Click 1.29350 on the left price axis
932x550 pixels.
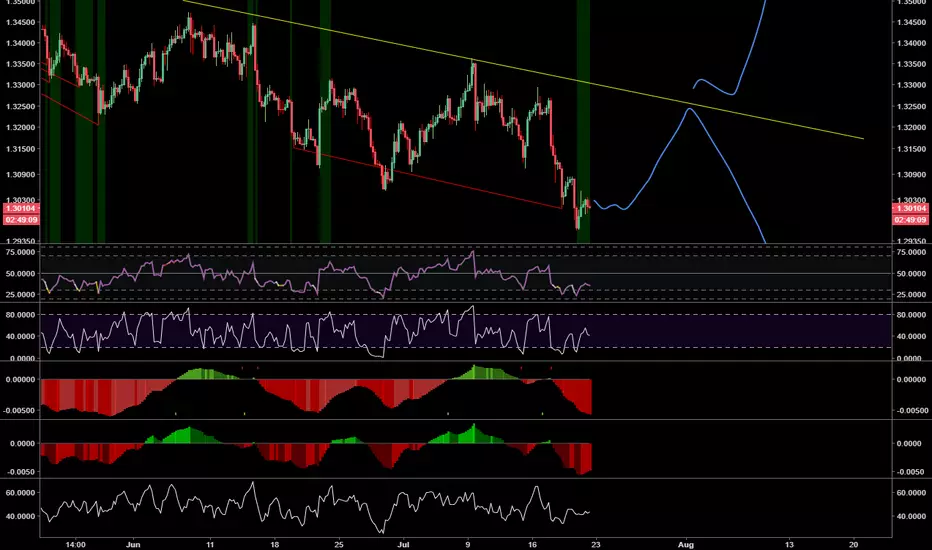20,241
